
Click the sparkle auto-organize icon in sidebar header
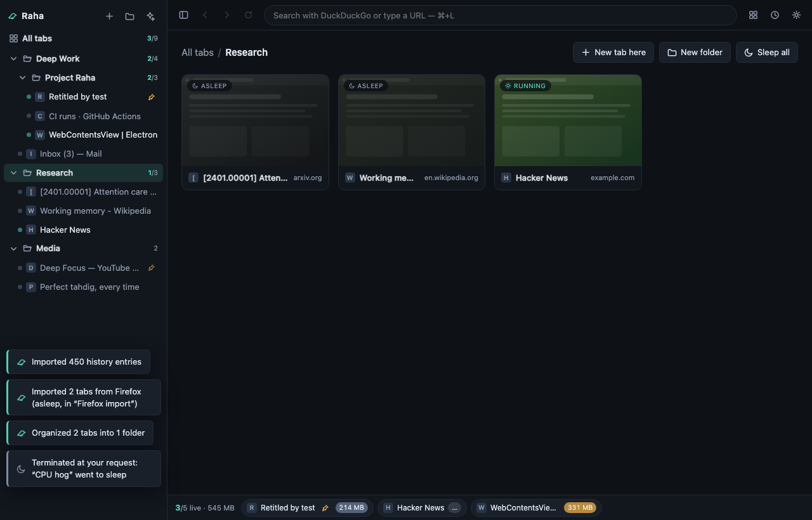[x=150, y=16]
